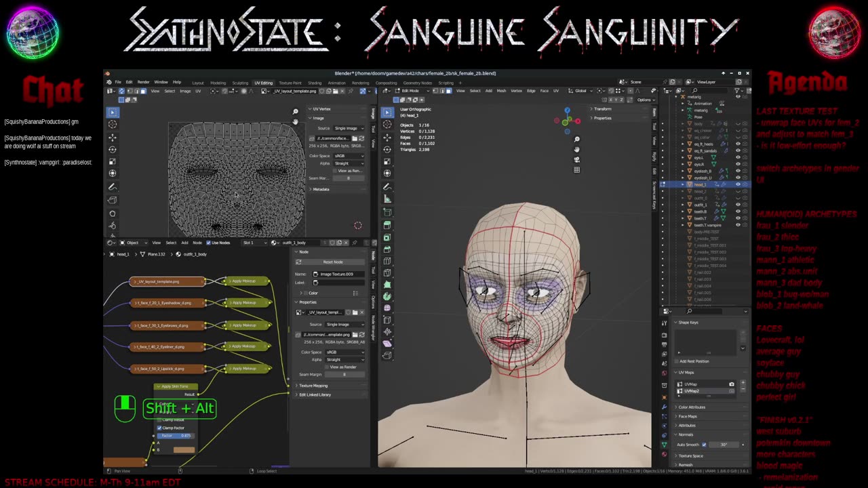The image size is (868, 488).
Task: Switch to the Texture Paint workspace tab
Action: coord(290,83)
